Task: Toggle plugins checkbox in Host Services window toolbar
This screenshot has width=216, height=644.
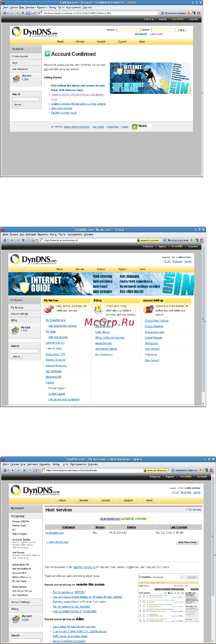Action: click(x=173, y=470)
